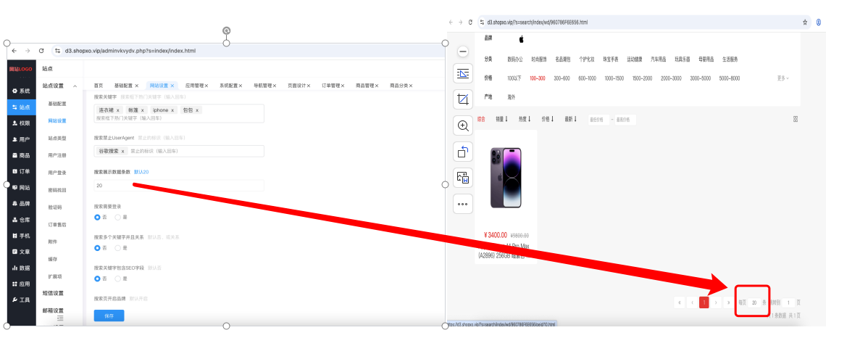This screenshot has width=868, height=338.
Task: Select the crop floating tool button
Action: point(463,100)
